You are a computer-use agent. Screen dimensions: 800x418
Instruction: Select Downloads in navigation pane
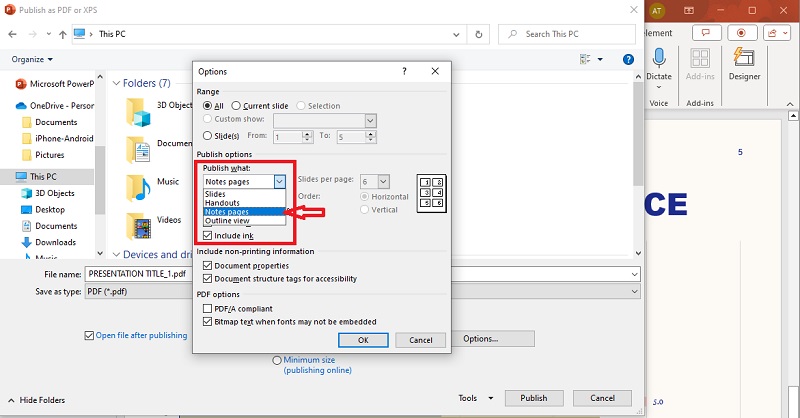click(x=48, y=242)
